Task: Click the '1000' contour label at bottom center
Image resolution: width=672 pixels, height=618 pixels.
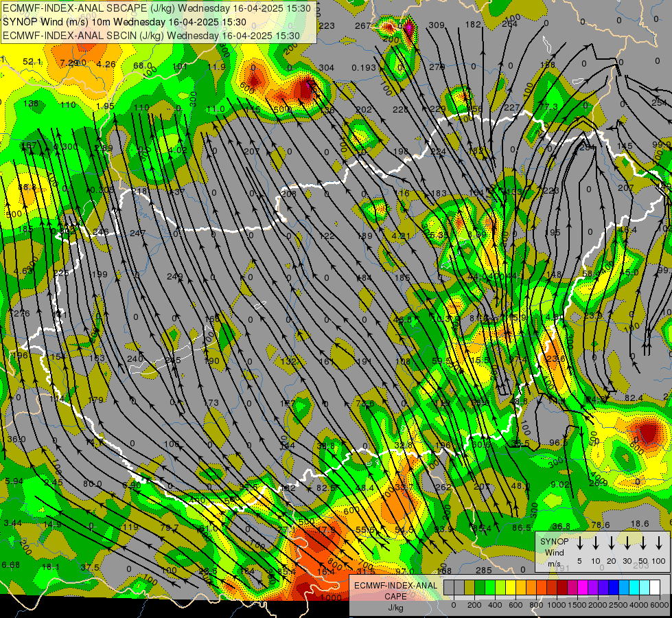Action: (x=332, y=598)
